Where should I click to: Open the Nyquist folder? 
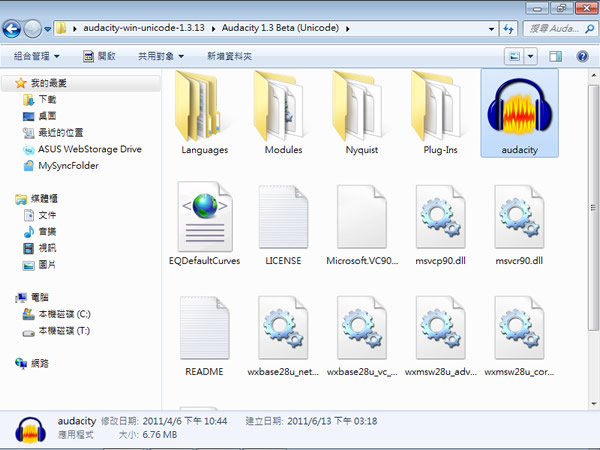coord(362,113)
